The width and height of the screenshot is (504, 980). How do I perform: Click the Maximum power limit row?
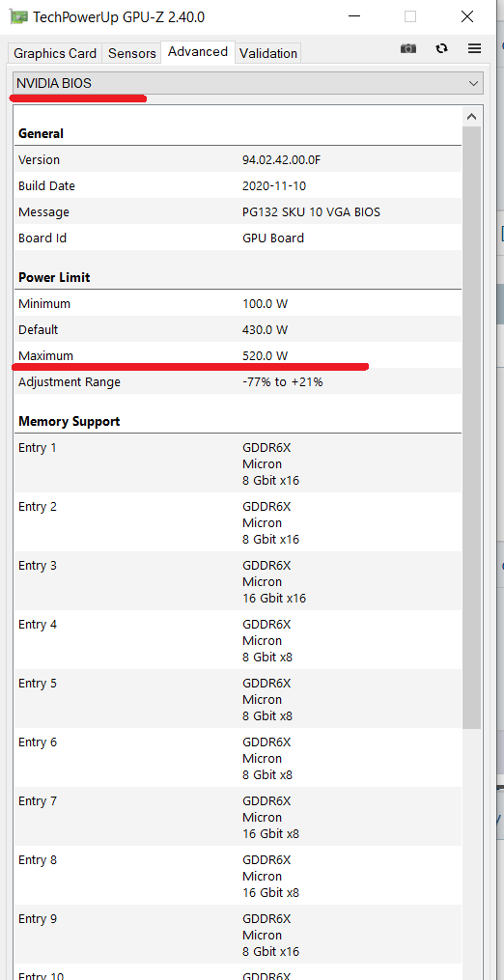click(238, 355)
